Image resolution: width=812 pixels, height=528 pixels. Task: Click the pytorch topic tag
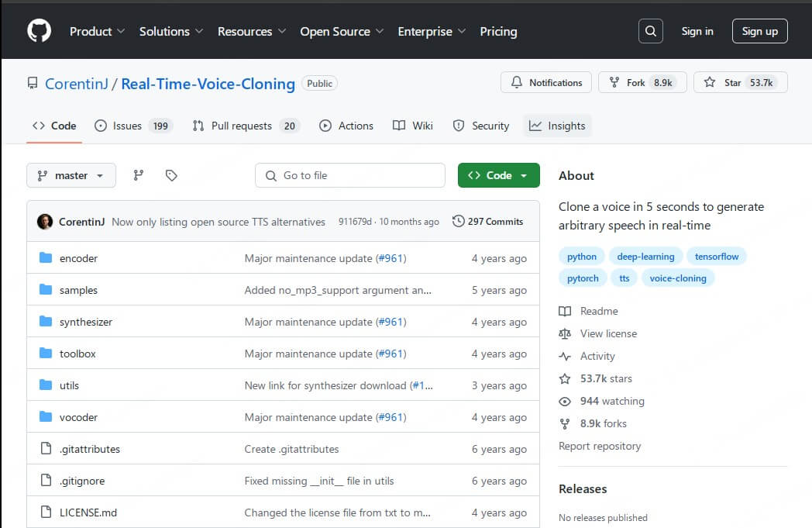[x=583, y=278]
